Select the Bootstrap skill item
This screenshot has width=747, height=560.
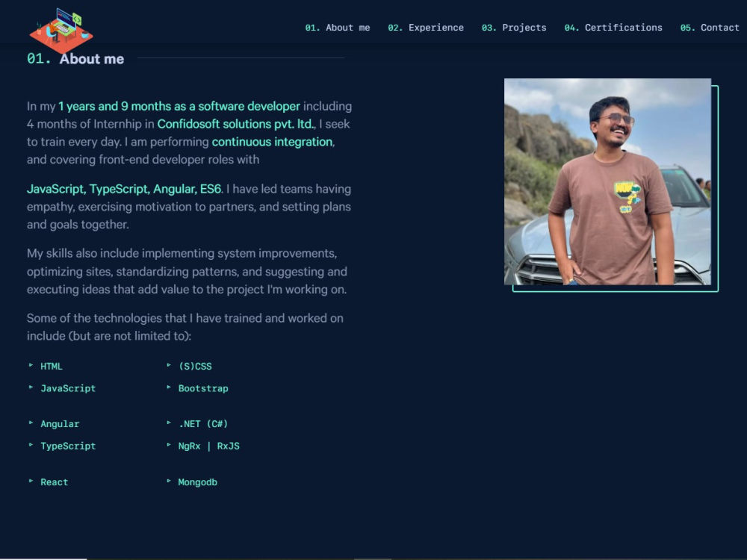click(203, 388)
